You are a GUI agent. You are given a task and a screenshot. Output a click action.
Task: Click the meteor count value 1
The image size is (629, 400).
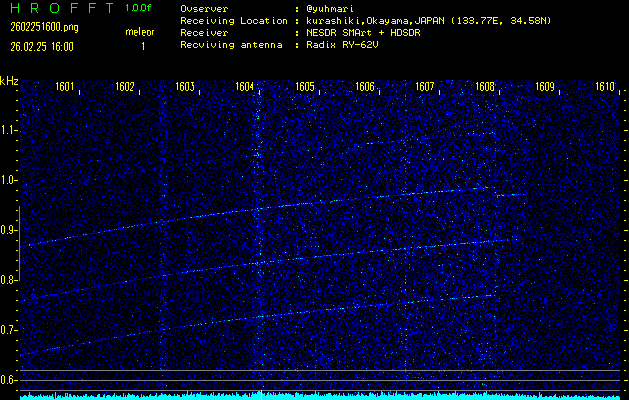pos(142,46)
